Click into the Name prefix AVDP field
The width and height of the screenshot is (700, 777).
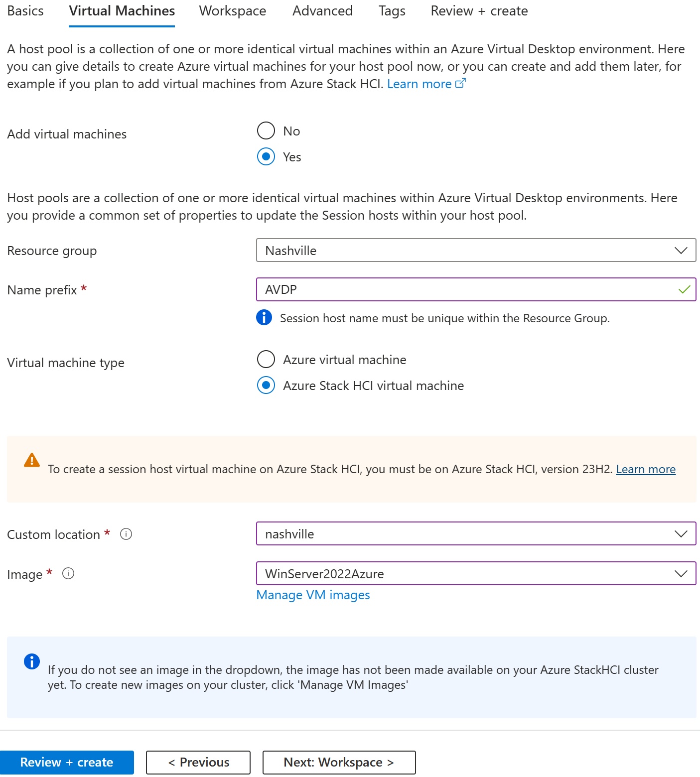(476, 289)
